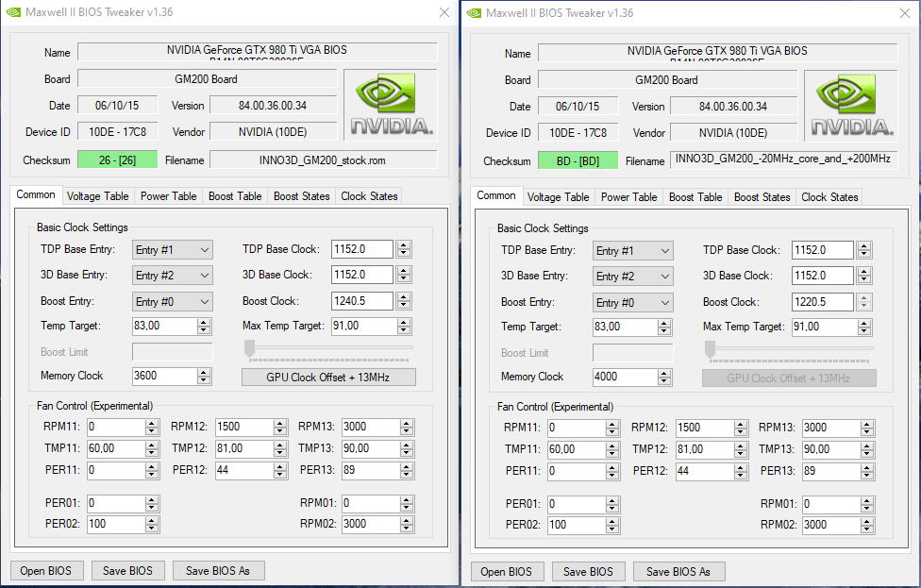Open 3D Base Entry dropdown in right window
Image resolution: width=921 pixels, height=588 pixels.
[x=632, y=277]
